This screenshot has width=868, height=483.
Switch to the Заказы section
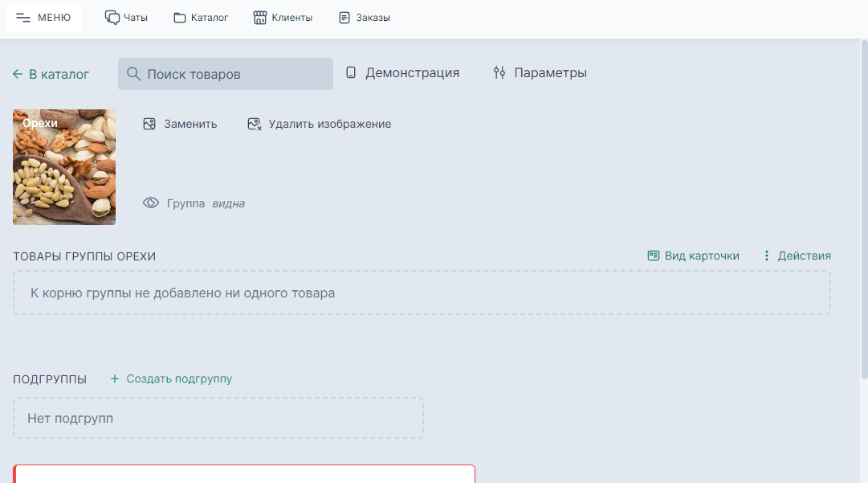point(365,16)
